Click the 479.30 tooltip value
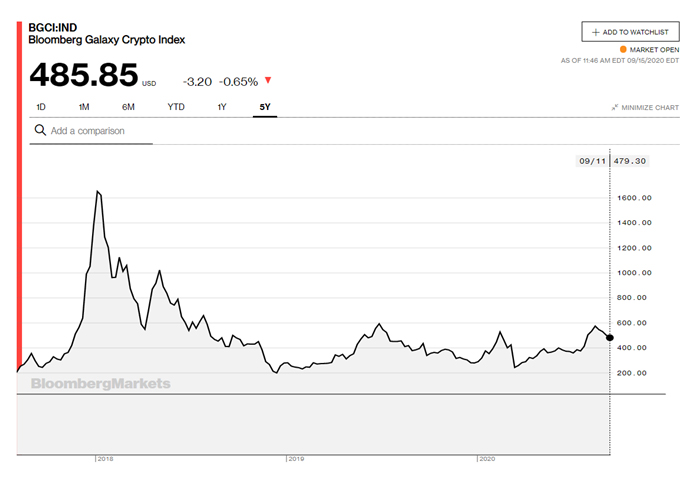 (x=629, y=161)
